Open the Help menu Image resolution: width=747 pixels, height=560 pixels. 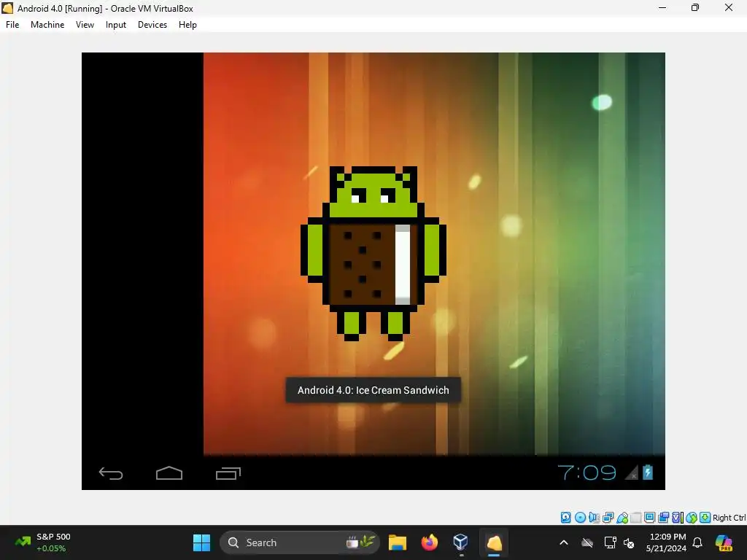click(187, 25)
